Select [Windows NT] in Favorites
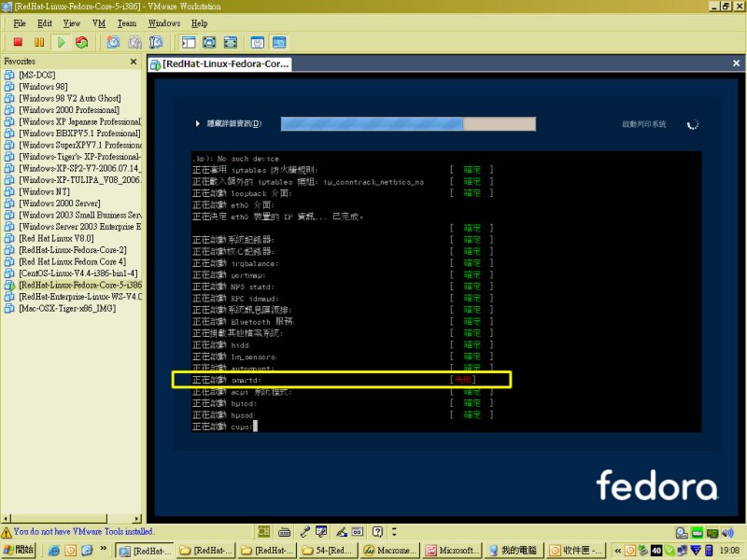Viewport: 747px width, 560px height. (x=44, y=191)
